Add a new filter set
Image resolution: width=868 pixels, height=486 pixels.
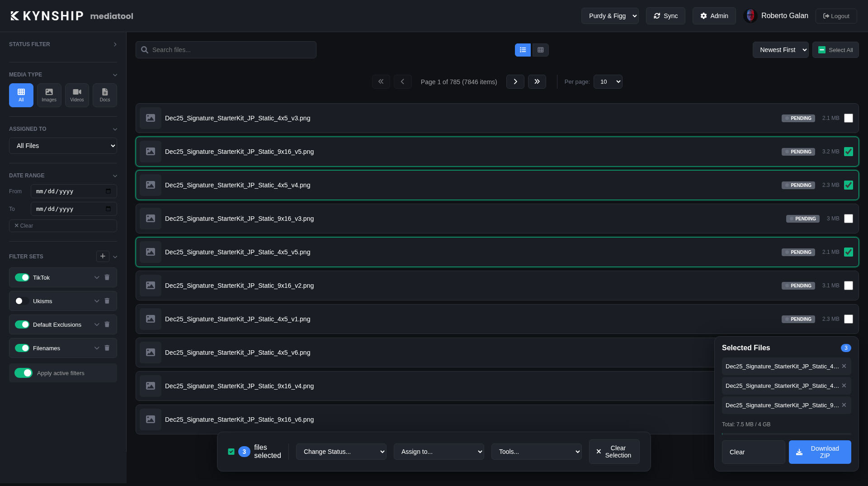click(x=103, y=256)
